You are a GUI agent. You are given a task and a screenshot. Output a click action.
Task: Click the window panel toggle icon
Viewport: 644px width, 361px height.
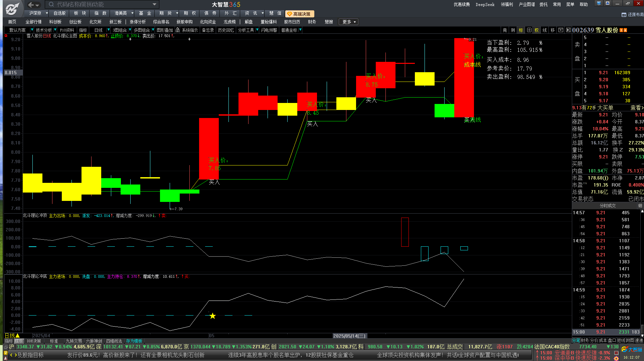point(561,30)
